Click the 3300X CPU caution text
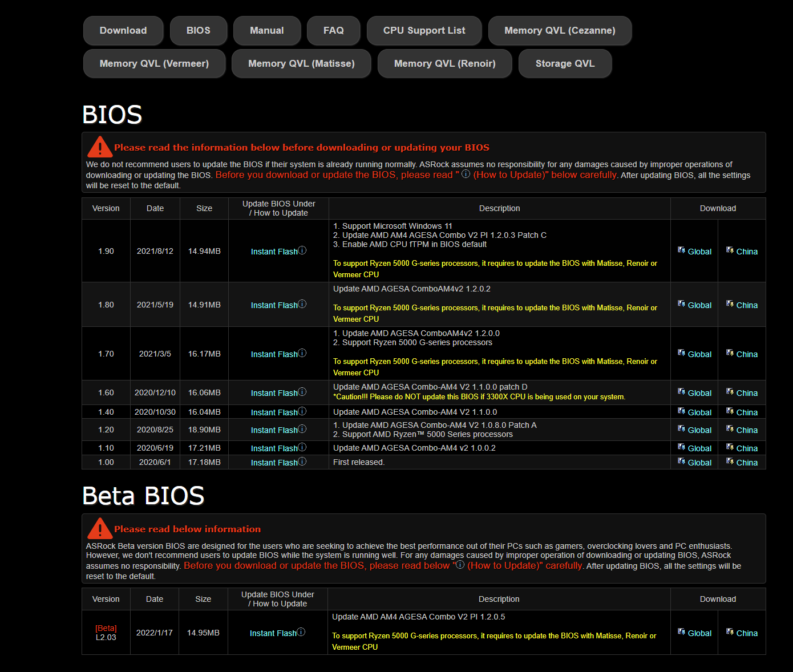The image size is (793, 672). (x=479, y=396)
